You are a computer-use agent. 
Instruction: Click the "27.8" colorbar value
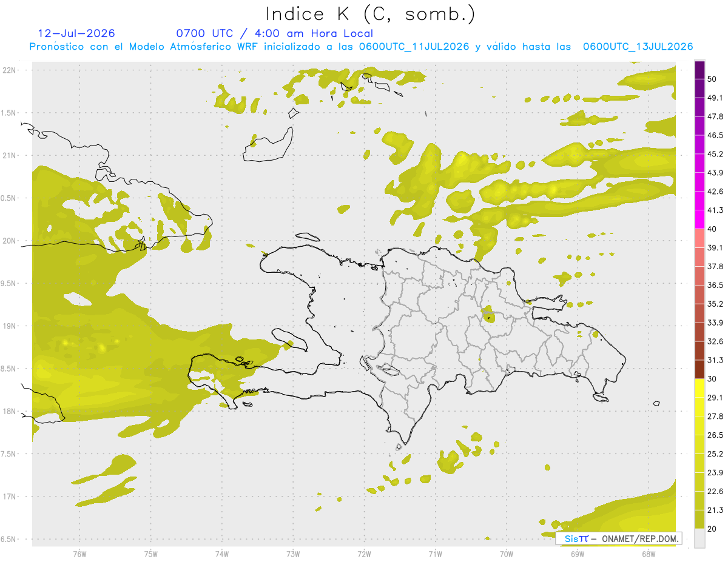[x=715, y=416]
